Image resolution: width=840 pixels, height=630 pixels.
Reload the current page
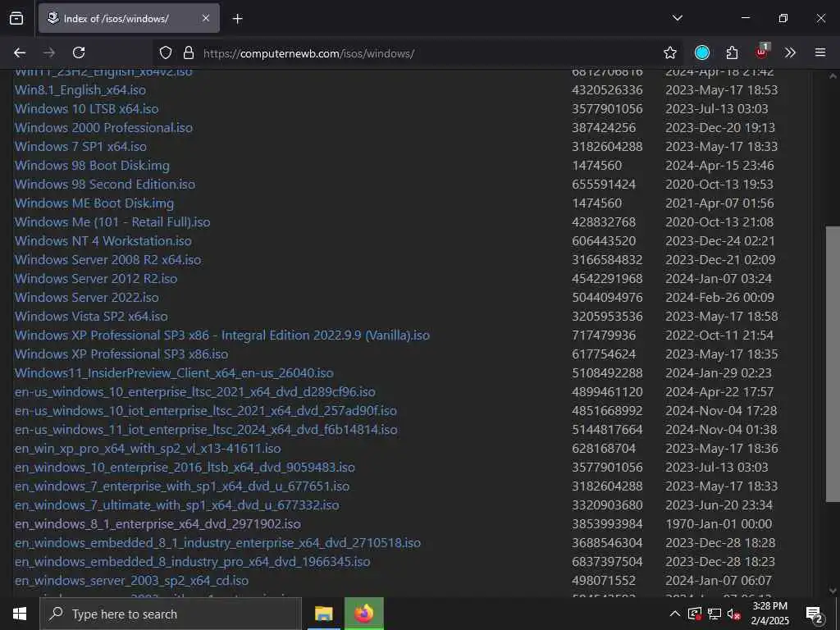[79, 52]
